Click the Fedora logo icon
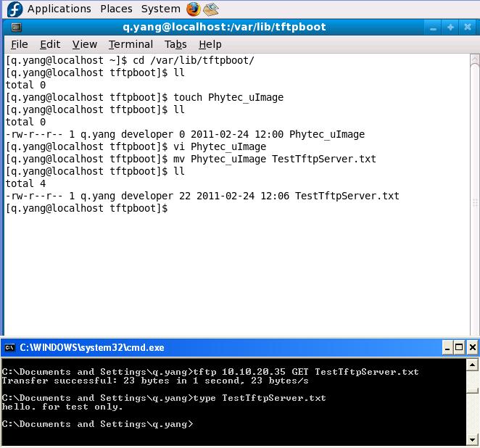 [15, 9]
